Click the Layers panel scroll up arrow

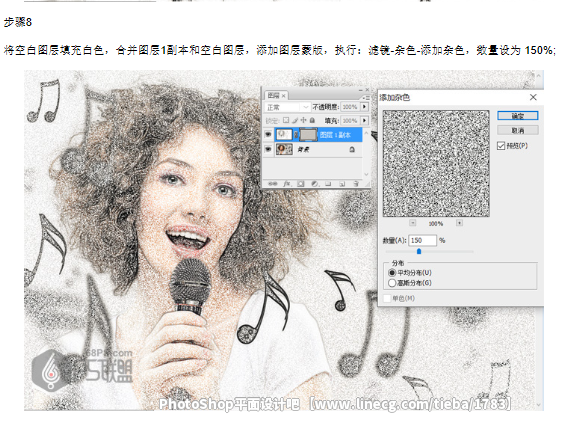366,133
